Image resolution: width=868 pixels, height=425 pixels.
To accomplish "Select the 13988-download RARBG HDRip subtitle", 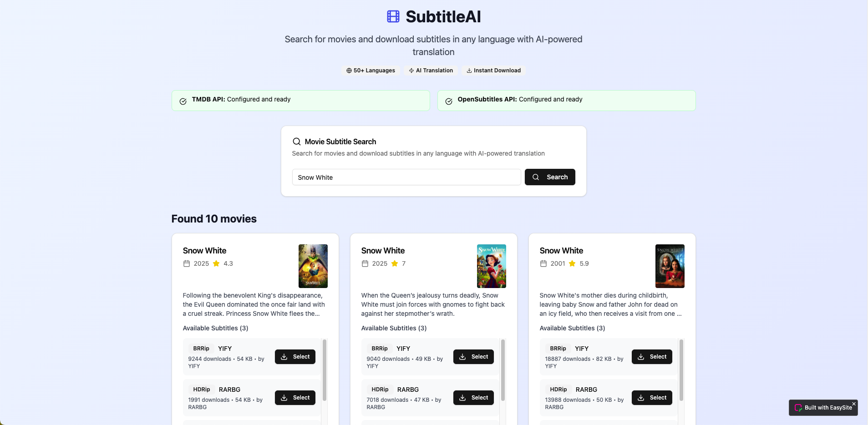I will click(652, 398).
